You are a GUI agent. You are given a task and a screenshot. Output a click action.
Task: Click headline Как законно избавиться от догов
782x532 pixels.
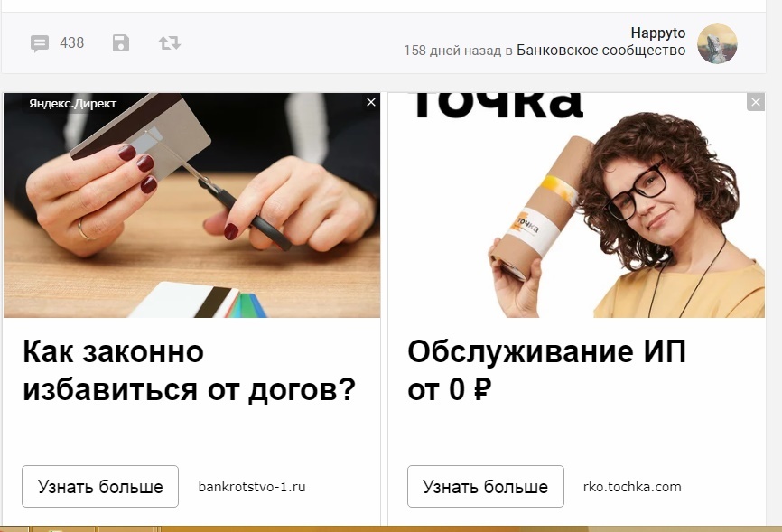point(189,370)
